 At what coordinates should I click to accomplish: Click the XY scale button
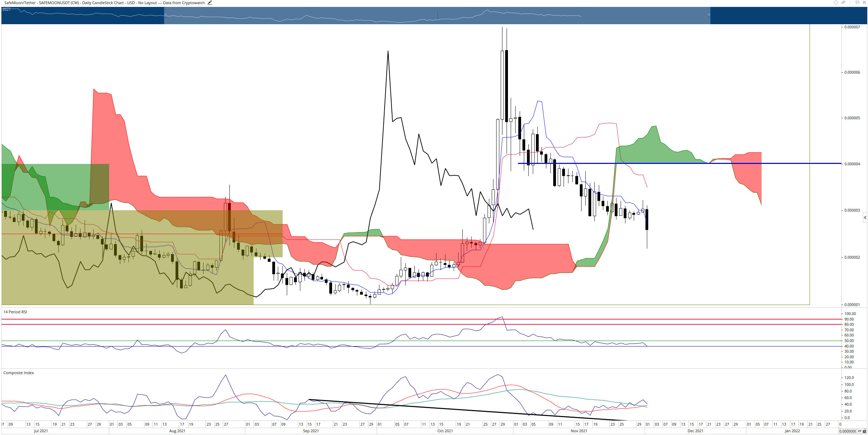(859, 431)
